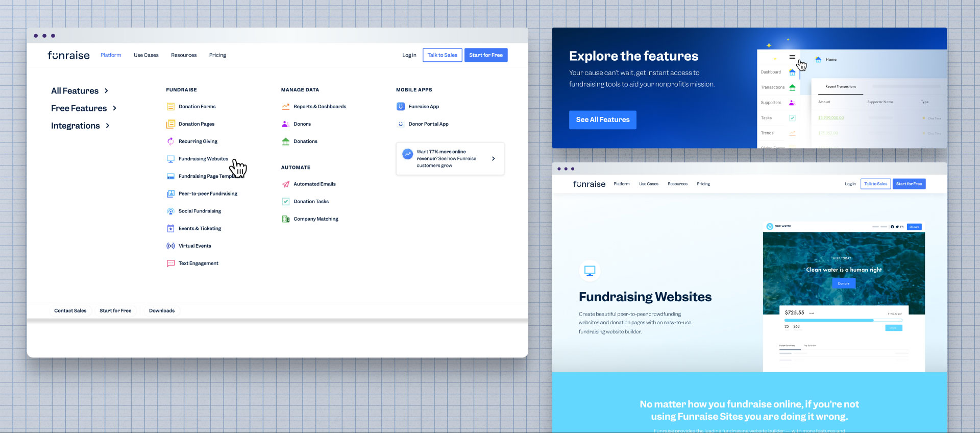This screenshot has height=433, width=980.
Task: Click Start for Free in lower right window
Action: tap(909, 184)
